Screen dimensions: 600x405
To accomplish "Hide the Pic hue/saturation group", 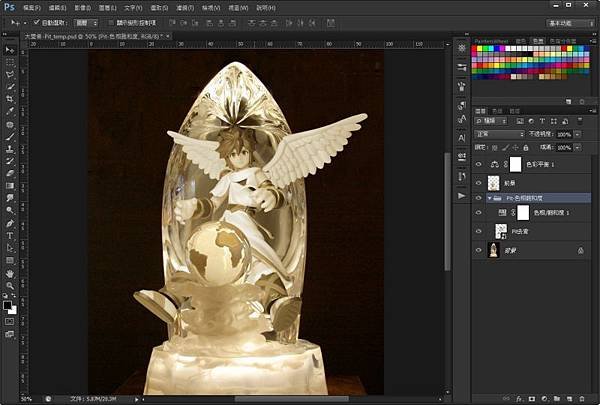I will [x=479, y=198].
